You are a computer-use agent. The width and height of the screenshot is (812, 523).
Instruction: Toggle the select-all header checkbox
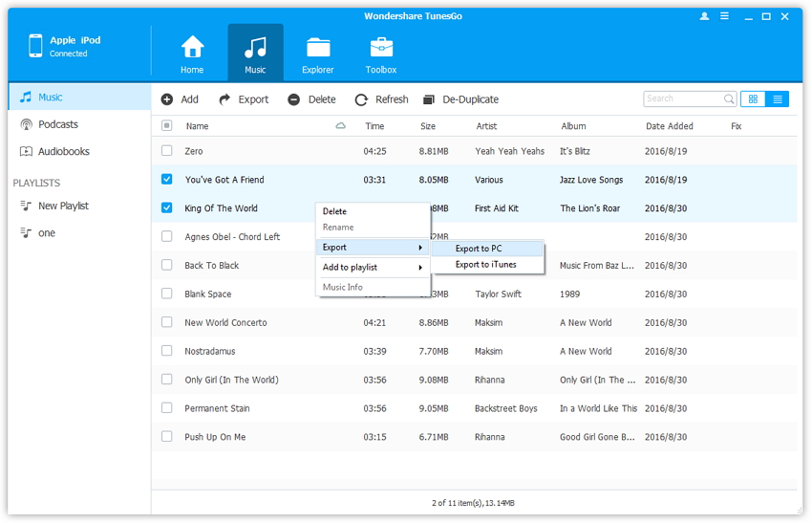coord(167,126)
